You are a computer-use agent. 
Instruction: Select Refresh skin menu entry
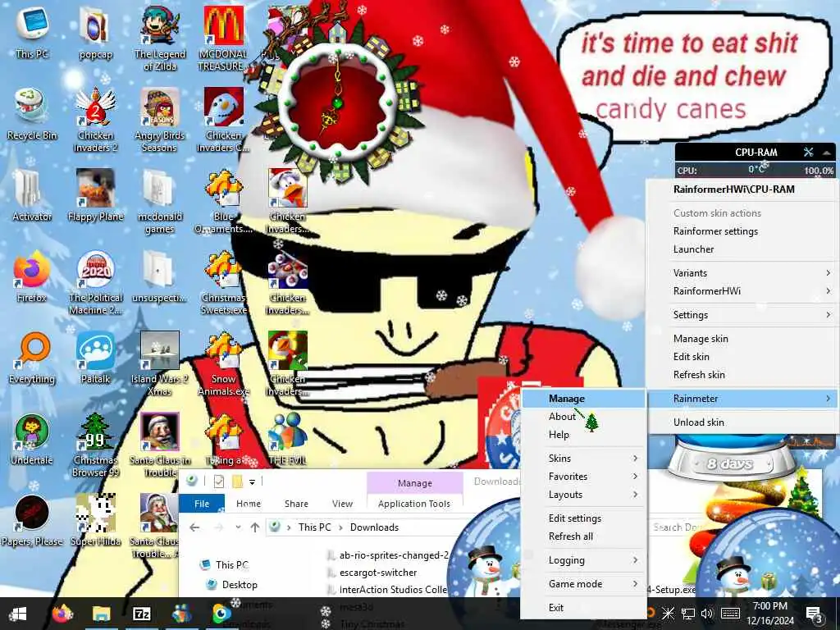[742, 375]
